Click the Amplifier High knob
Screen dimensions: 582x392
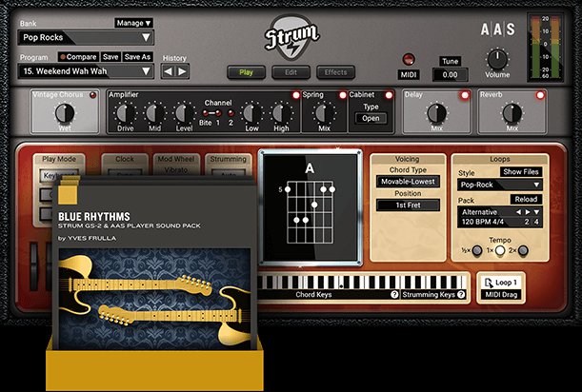(281, 113)
